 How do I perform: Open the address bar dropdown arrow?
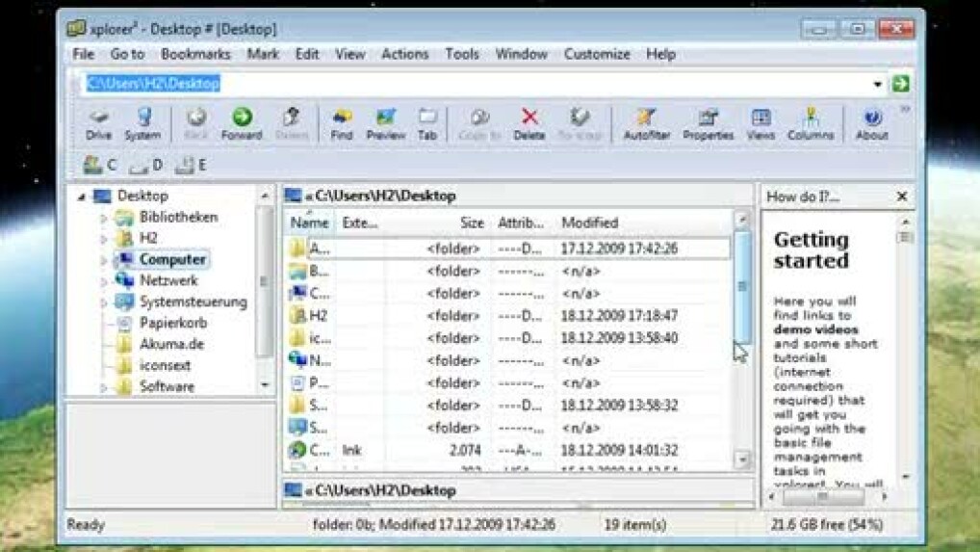(x=877, y=84)
